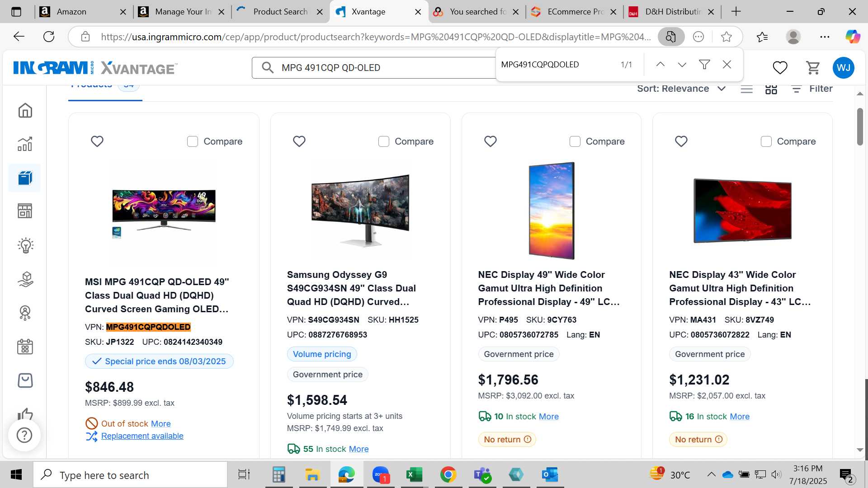
Task: Click More link next to Out of stock
Action: [160, 424]
